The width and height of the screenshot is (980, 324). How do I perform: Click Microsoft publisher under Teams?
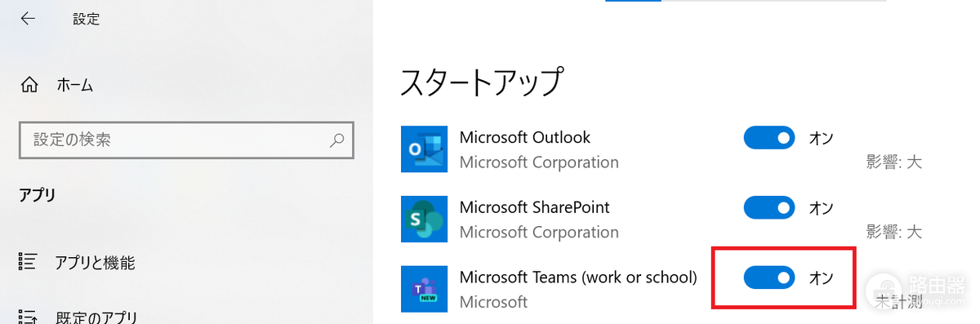[494, 302]
